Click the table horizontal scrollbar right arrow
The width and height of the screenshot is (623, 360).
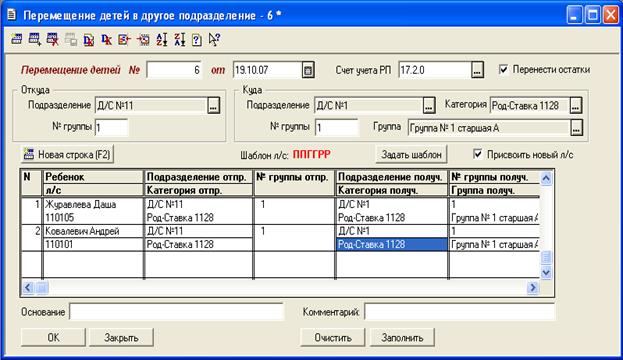pos(532,287)
